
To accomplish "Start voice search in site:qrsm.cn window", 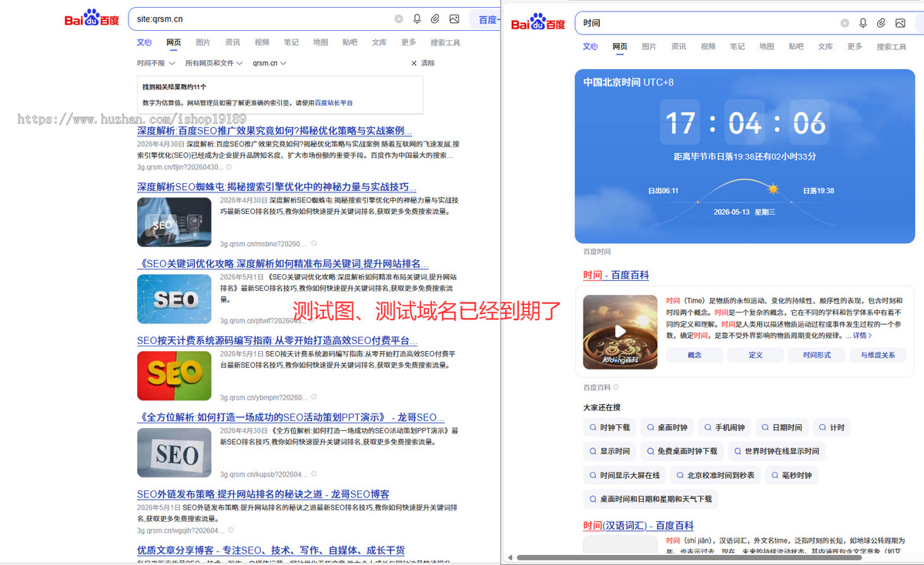I will point(417,18).
